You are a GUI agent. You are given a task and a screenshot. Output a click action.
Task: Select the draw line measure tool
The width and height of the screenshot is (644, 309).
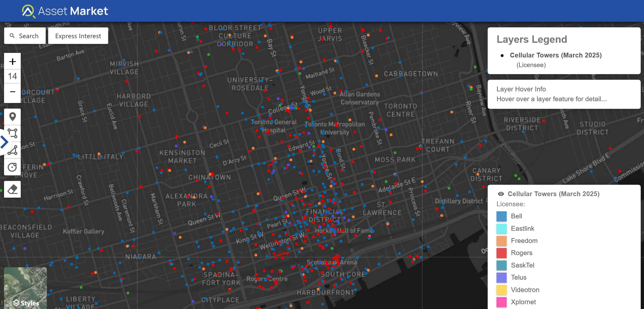click(x=12, y=150)
